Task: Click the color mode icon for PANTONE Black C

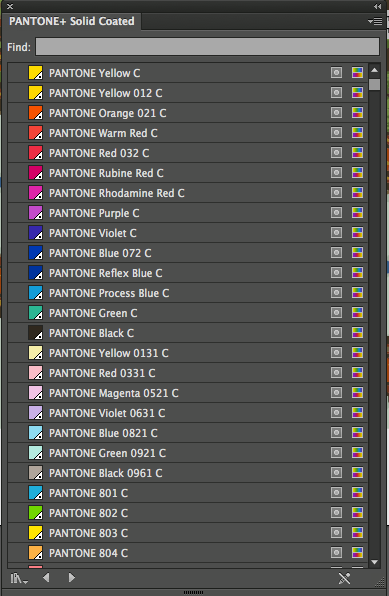Action: (357, 333)
